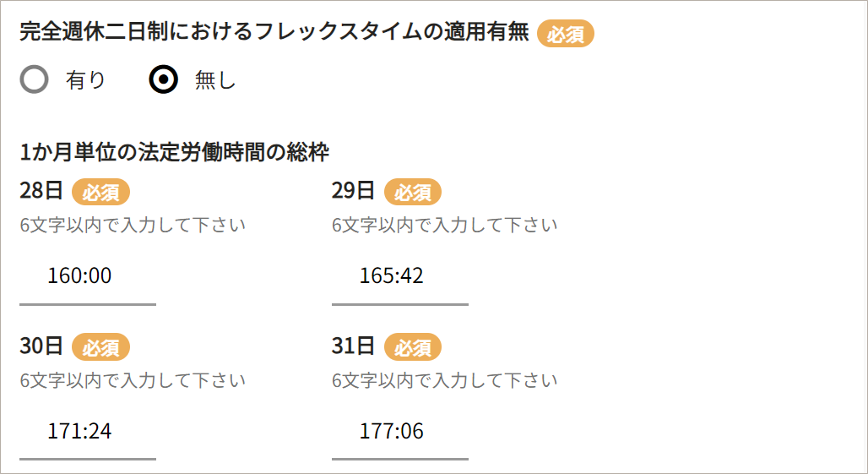Click the 6文字以内 hint text under 29日
This screenshot has width=868, height=474.
[445, 226]
